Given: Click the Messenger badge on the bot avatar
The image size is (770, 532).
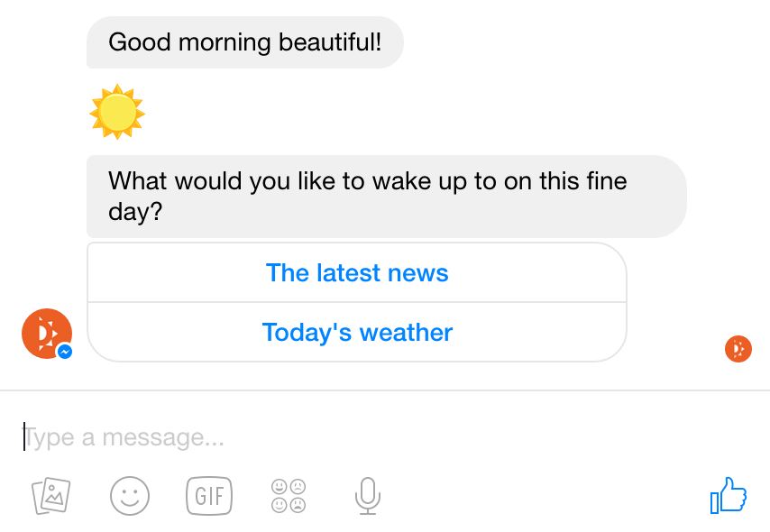Looking at the screenshot, I should [64, 353].
